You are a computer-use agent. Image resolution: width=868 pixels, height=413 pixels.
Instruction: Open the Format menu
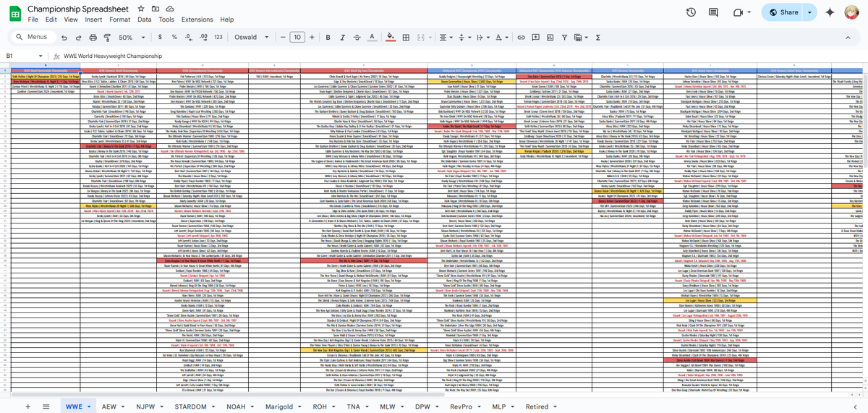tap(119, 20)
